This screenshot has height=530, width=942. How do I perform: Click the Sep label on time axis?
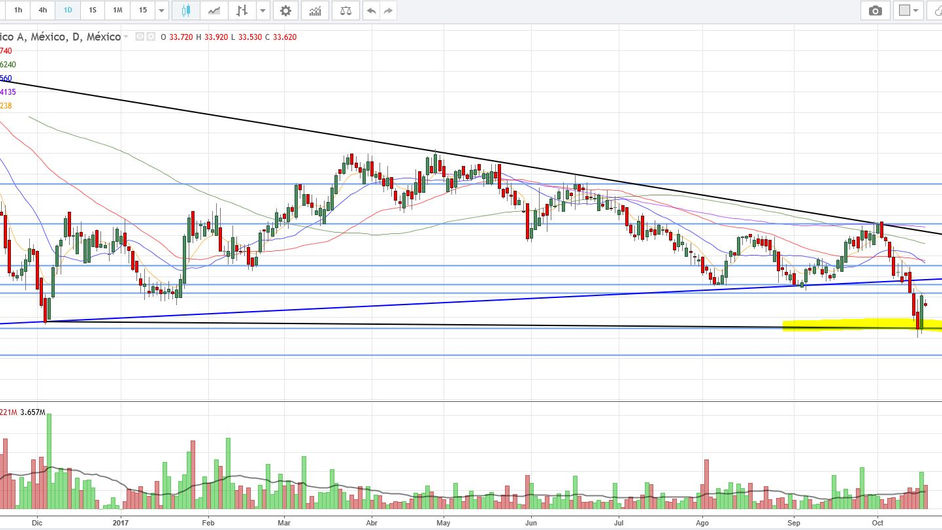coord(794,523)
